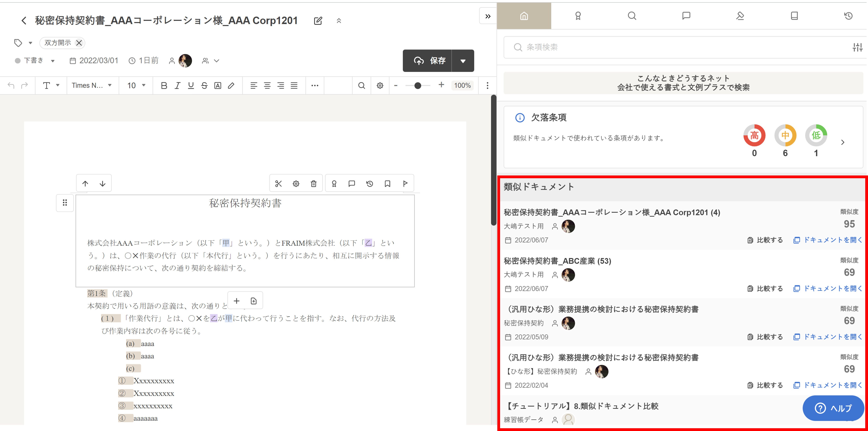Move block down with the down arrow
Screen dimensions: 868x431
coord(102,184)
